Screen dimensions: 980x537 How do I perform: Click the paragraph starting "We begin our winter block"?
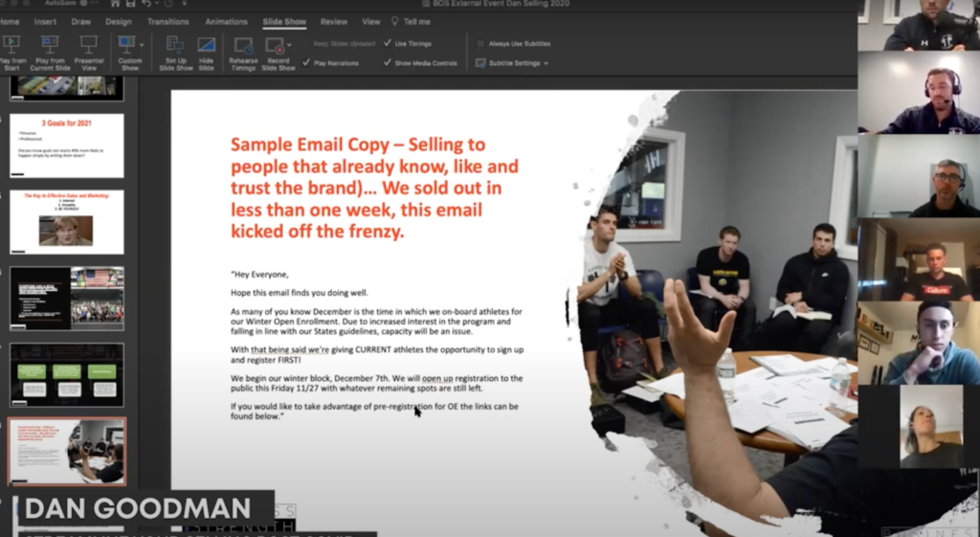click(376, 383)
